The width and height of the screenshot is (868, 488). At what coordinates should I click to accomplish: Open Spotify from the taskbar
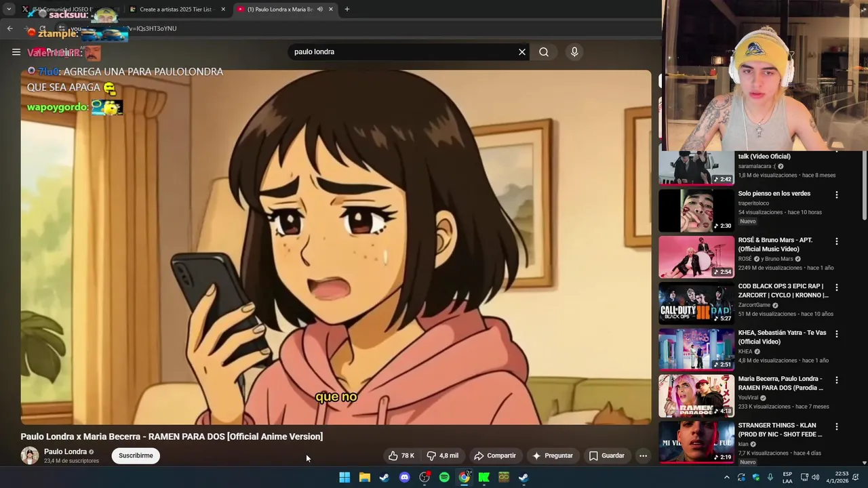click(444, 477)
